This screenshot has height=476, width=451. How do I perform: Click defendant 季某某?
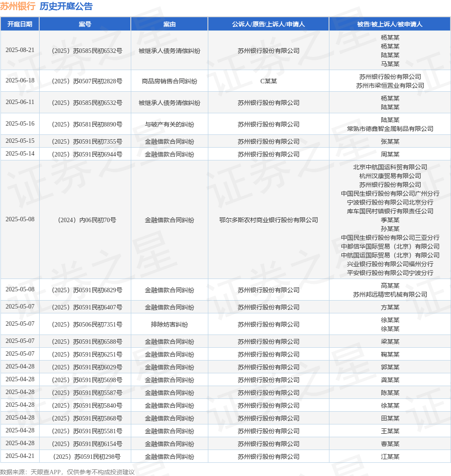tap(390, 220)
